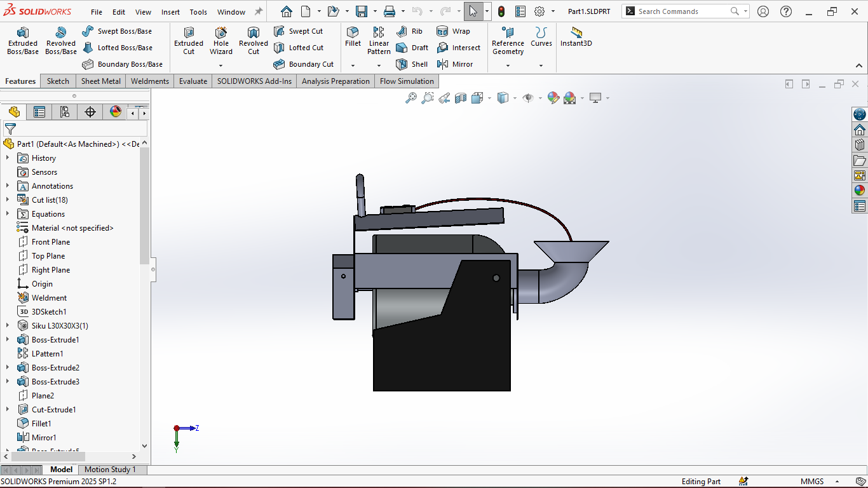
Task: Open the Reference Geometry tool
Action: click(508, 41)
